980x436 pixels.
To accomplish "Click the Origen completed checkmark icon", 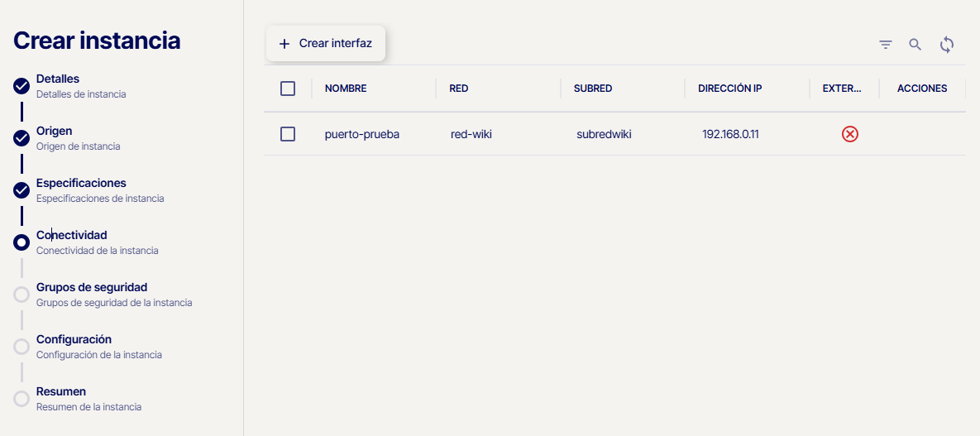I will pyautogui.click(x=22, y=138).
